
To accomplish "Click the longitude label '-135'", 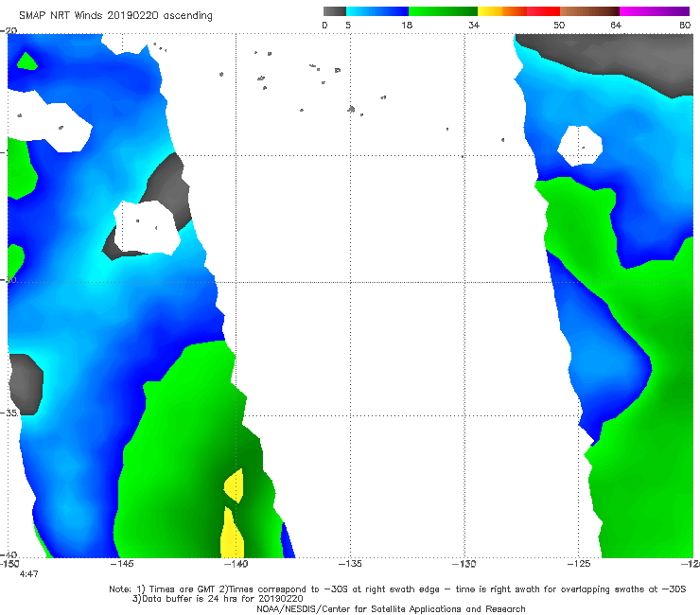I will coord(350,564).
